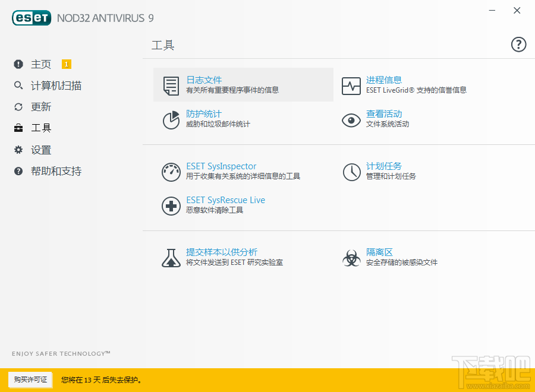Click the 购买许可证 button
The height and width of the screenshot is (392, 535).
[30, 380]
